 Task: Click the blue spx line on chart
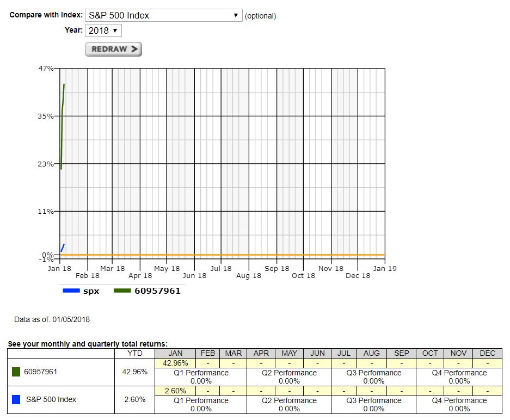tap(63, 248)
